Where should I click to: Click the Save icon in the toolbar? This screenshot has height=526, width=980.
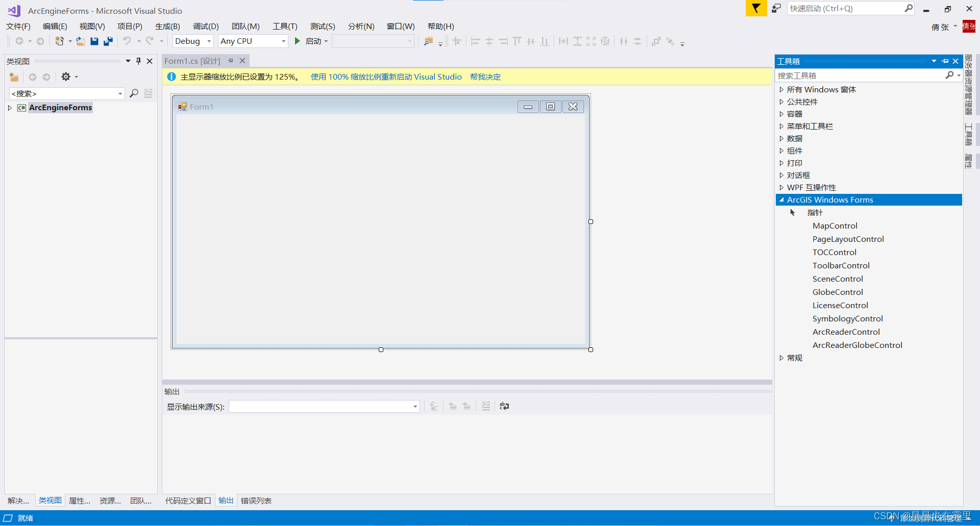[x=94, y=41]
